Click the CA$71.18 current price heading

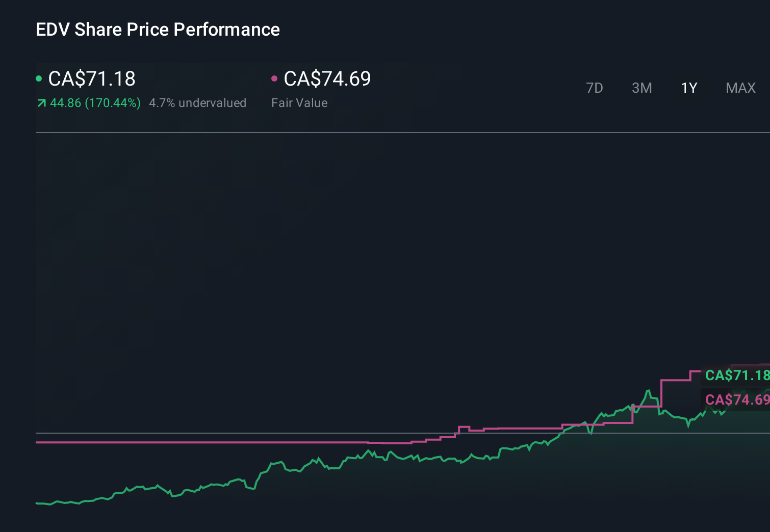coord(91,79)
